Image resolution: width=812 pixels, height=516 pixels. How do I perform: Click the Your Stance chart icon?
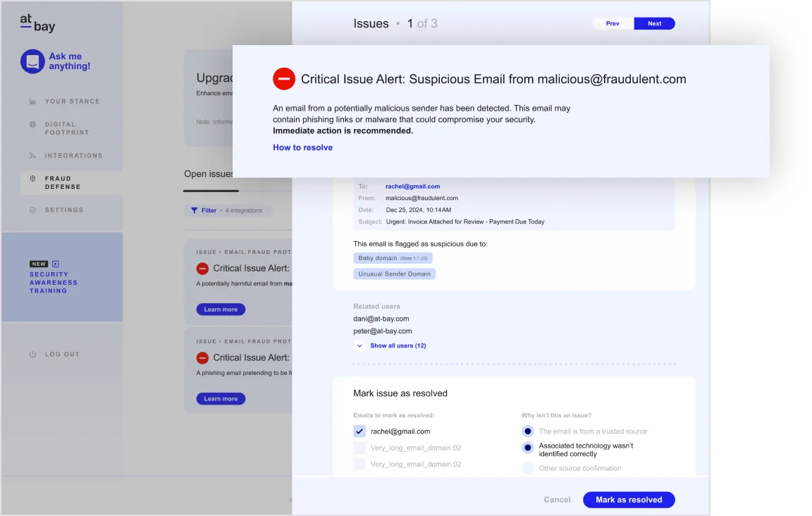click(32, 102)
